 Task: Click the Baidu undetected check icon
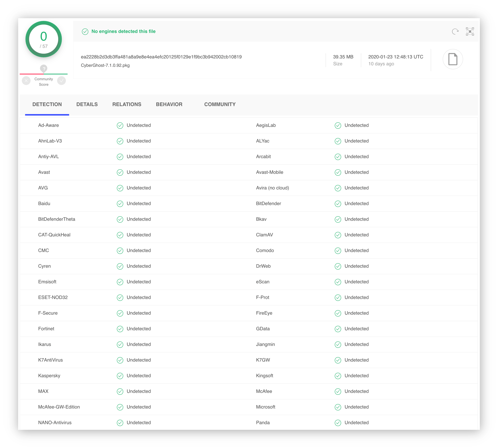(x=120, y=204)
